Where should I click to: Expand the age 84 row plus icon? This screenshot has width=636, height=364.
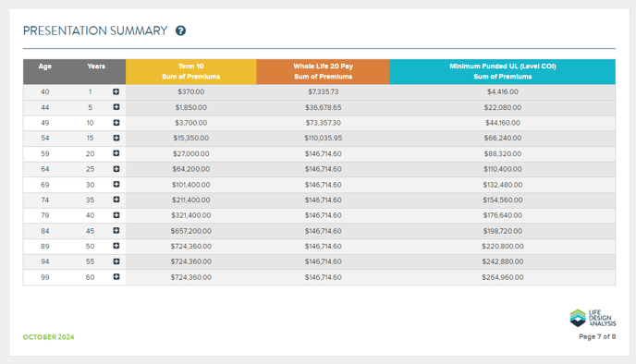[116, 230]
